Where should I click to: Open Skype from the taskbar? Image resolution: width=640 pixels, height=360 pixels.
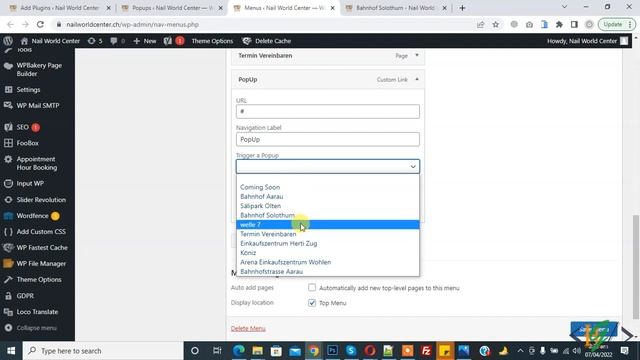351,351
